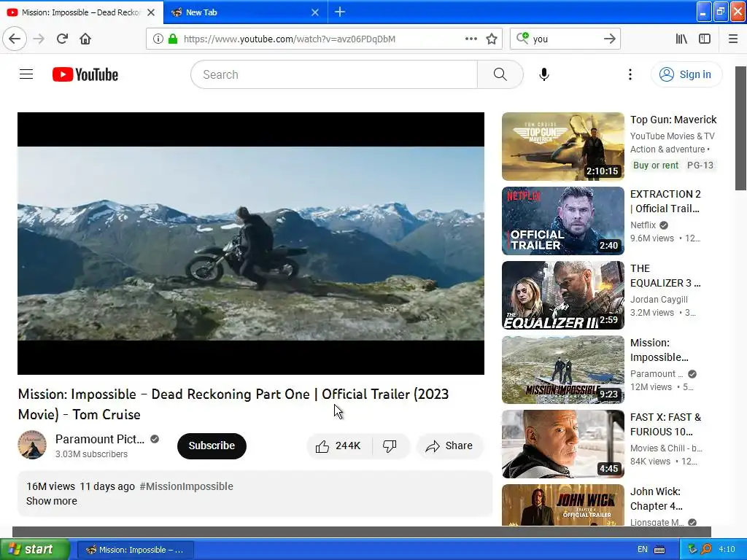Screen dimensions: 747x560
Task: Click Buy or rent badge for Top Gun
Action: [x=656, y=166]
